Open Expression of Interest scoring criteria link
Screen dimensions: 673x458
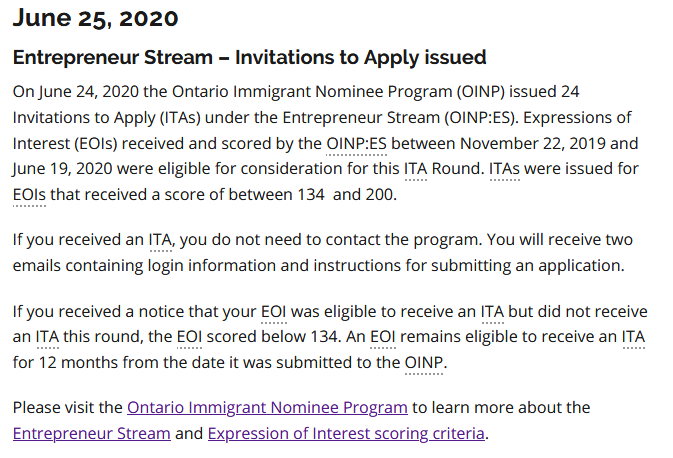click(x=346, y=433)
